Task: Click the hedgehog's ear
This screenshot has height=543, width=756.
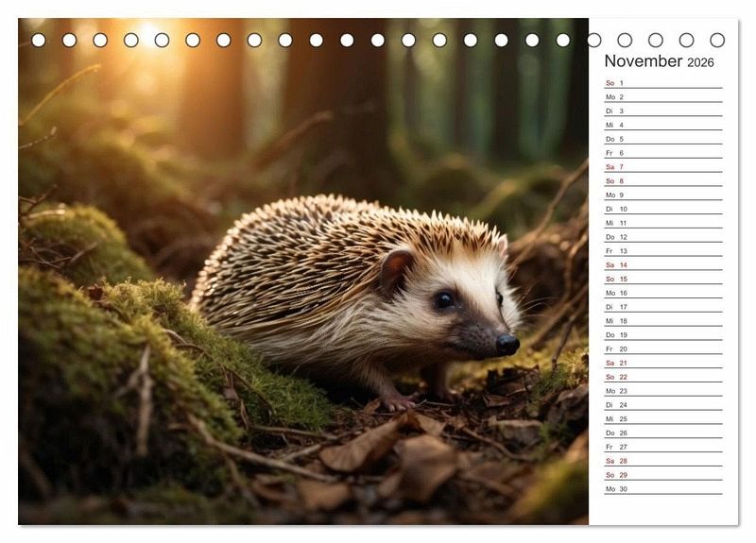Action: click(x=395, y=267)
